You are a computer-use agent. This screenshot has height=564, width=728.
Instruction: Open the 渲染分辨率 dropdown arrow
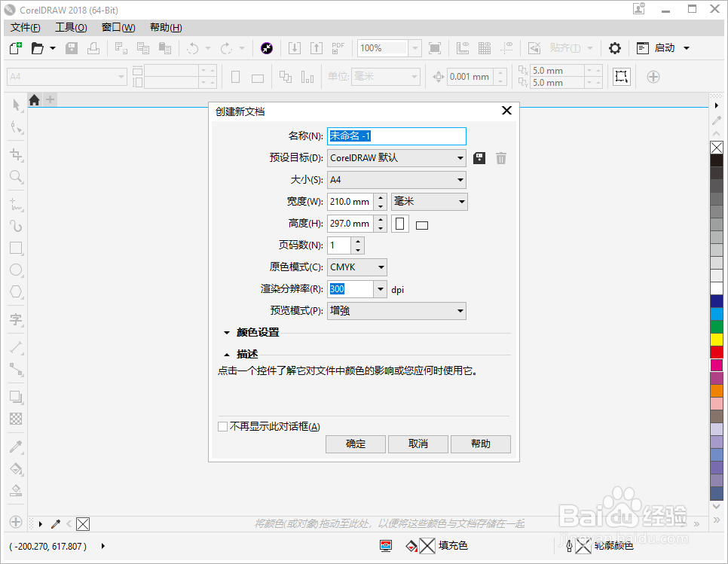click(381, 289)
